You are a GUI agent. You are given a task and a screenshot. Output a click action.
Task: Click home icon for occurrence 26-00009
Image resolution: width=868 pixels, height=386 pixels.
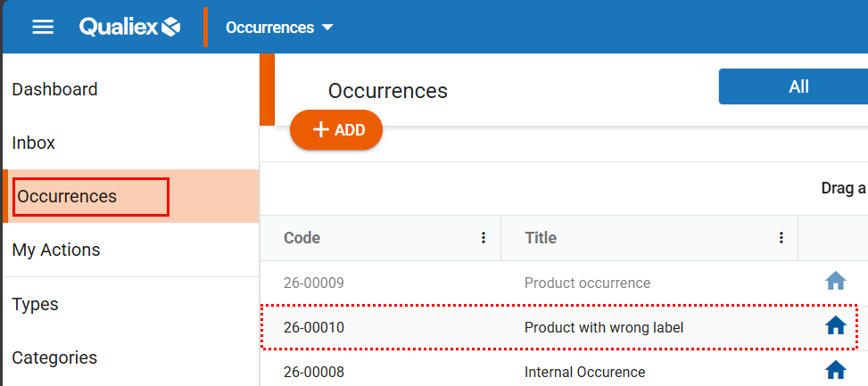pos(835,282)
